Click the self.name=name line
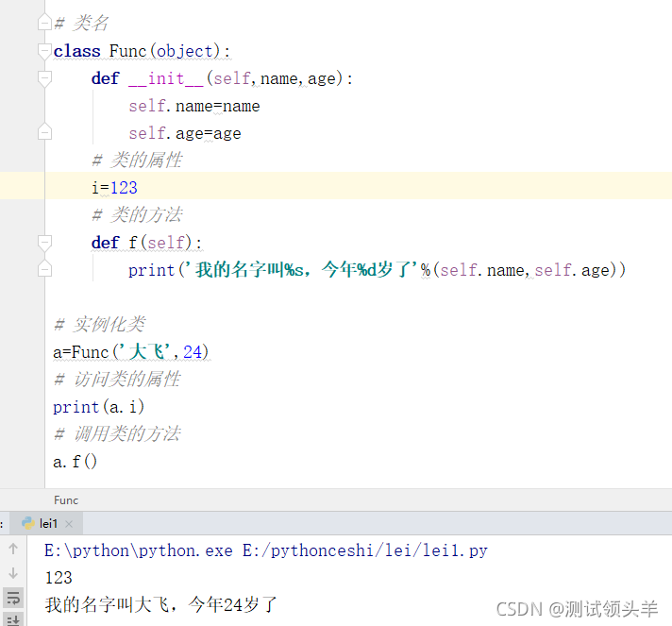Screen dimensions: 672x626 point(194,106)
